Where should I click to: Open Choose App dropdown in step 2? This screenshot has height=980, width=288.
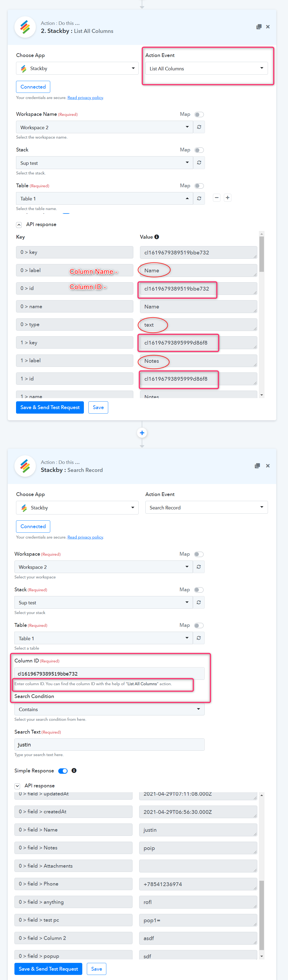pos(77,68)
